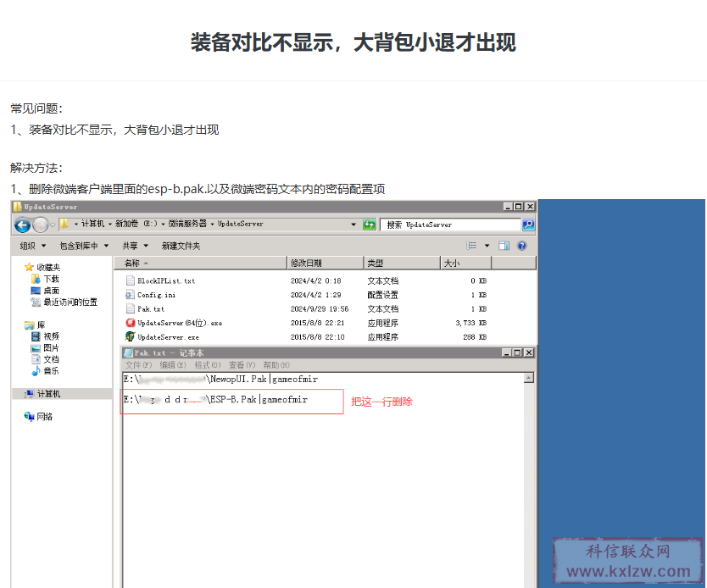Open recent locations dropdown beside forward arrow

coord(53,225)
